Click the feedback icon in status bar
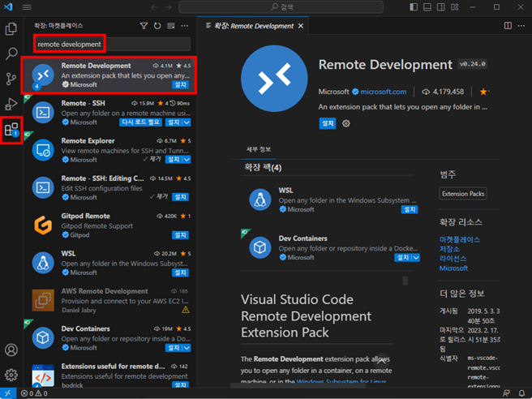This screenshot has height=399, width=532. (506, 393)
